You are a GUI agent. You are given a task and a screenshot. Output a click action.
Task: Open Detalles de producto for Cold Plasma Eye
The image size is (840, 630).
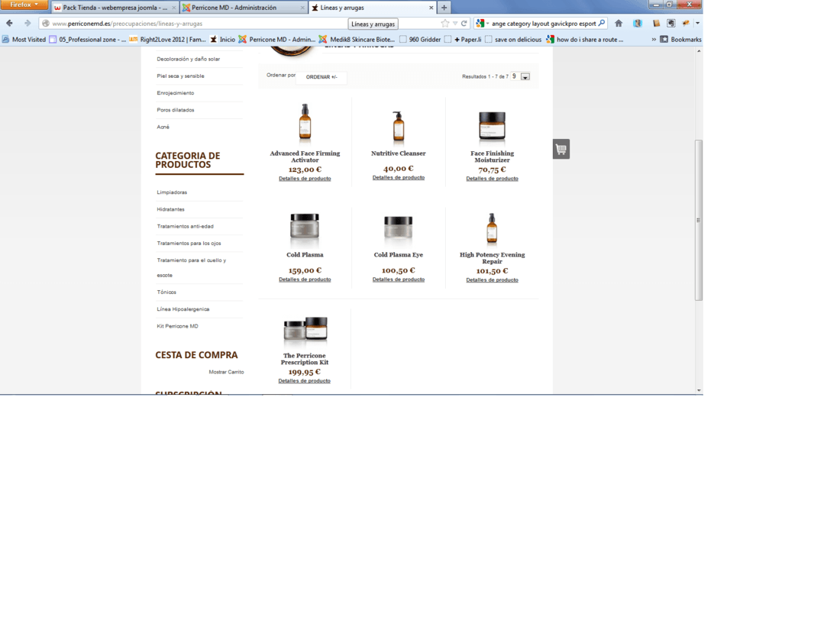(398, 279)
